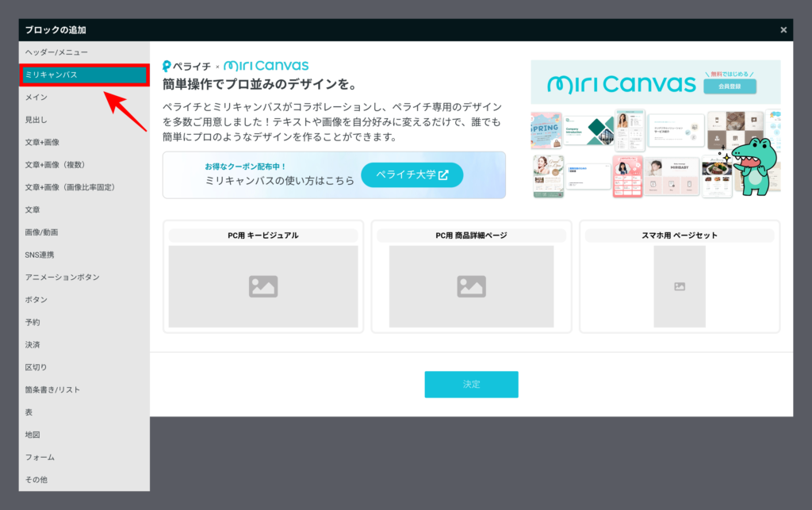Image resolution: width=812 pixels, height=510 pixels.
Task: Select ヘッダー/メニュー category
Action: tap(84, 52)
